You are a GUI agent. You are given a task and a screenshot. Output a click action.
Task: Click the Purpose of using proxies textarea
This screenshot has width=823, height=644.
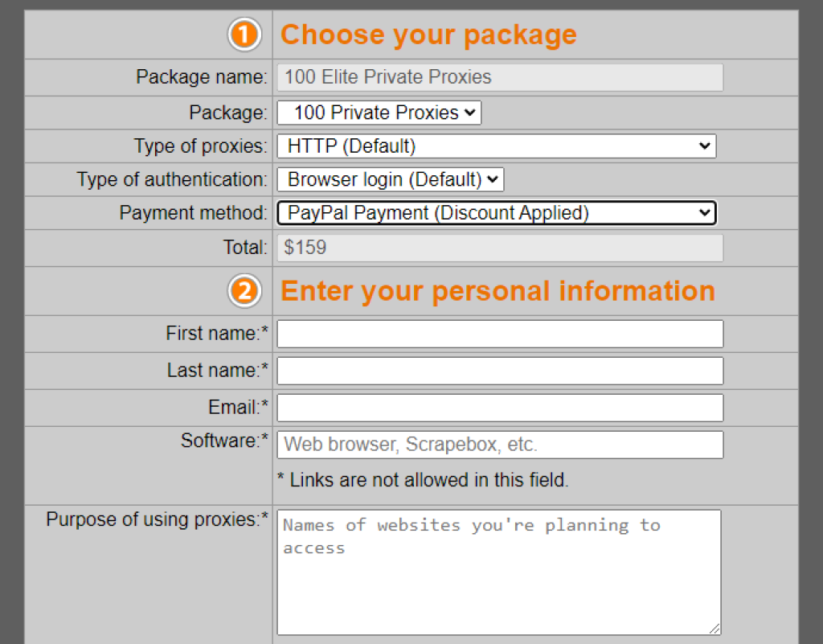[498, 572]
